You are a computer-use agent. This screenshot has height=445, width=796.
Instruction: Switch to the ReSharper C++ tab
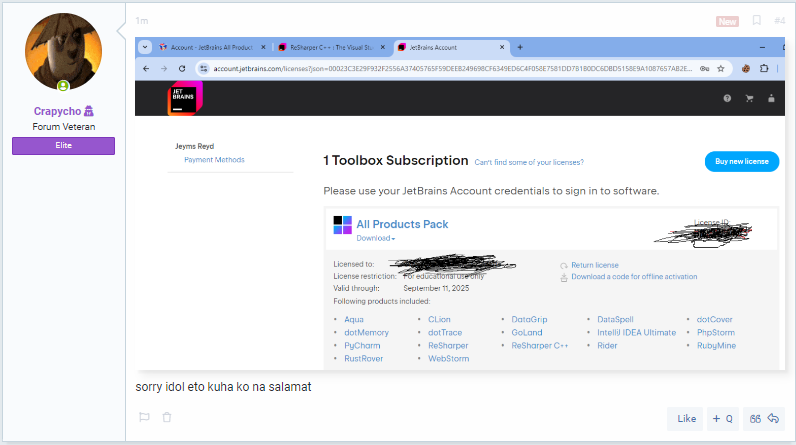tap(331, 47)
